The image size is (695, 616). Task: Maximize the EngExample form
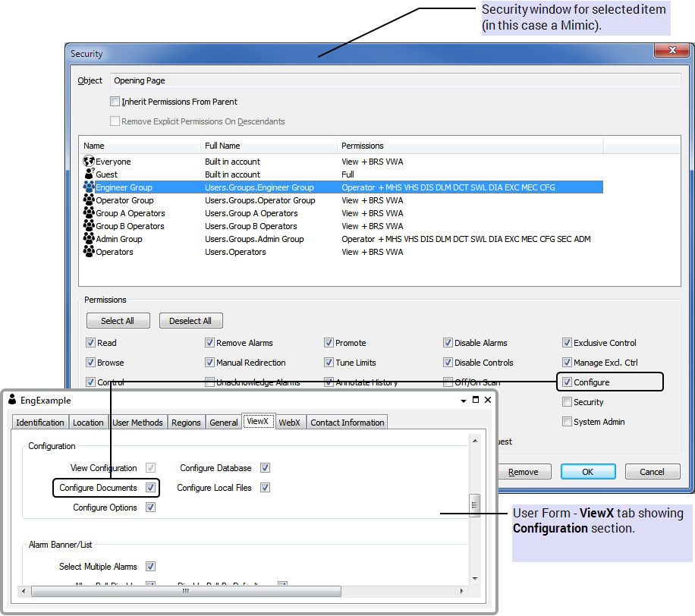coord(476,399)
